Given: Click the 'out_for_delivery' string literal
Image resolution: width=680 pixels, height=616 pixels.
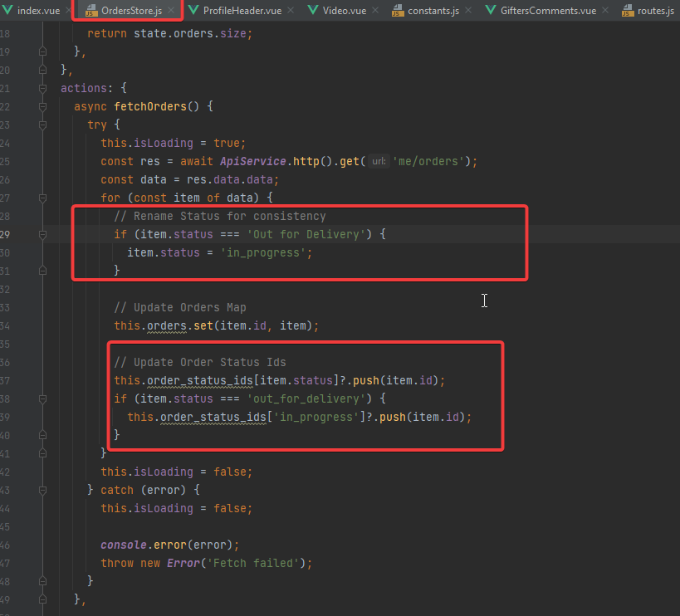Looking at the screenshot, I should [306, 398].
